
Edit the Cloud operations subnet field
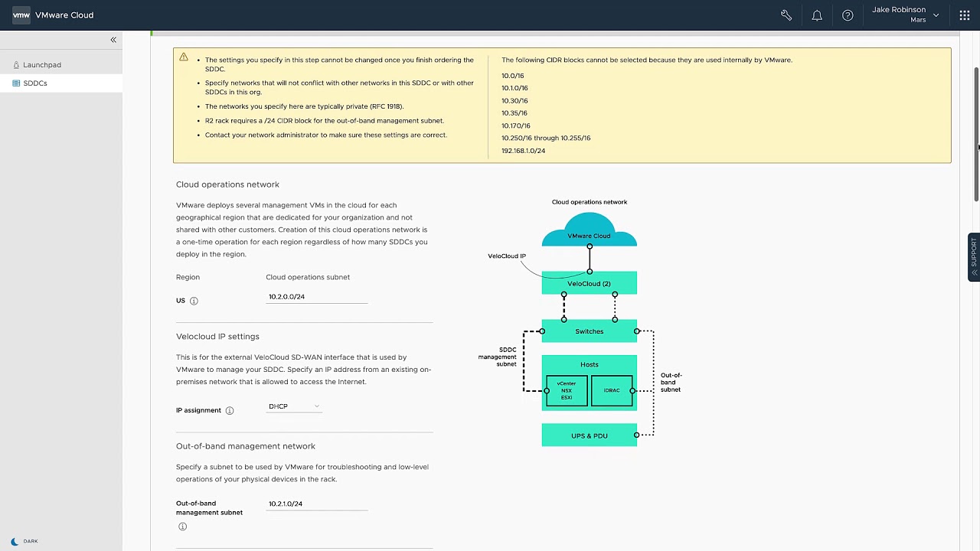316,297
